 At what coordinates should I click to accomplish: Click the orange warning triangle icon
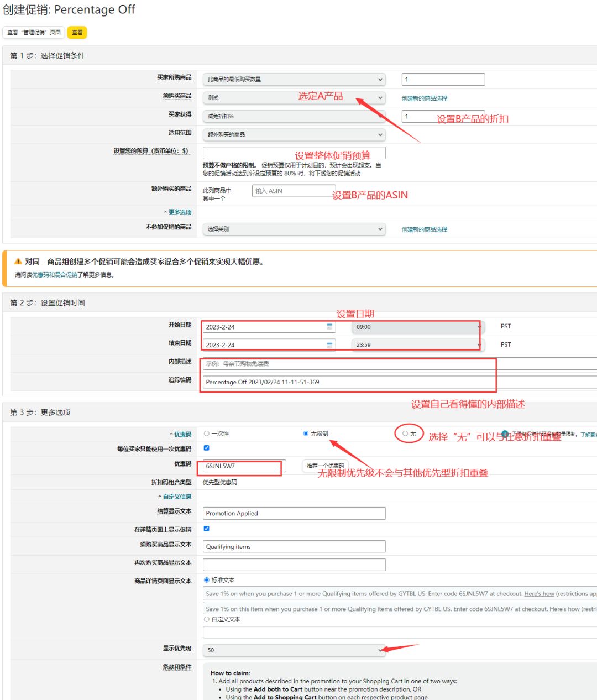(18, 262)
